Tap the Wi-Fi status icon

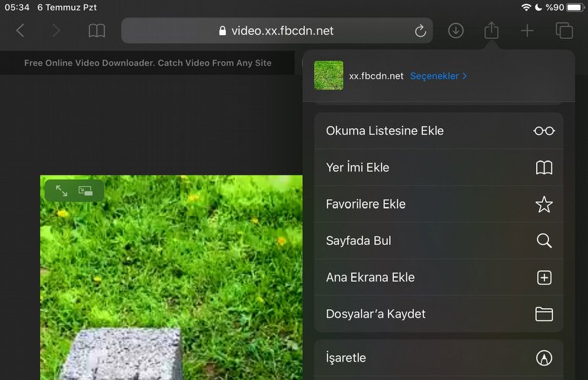click(x=526, y=7)
